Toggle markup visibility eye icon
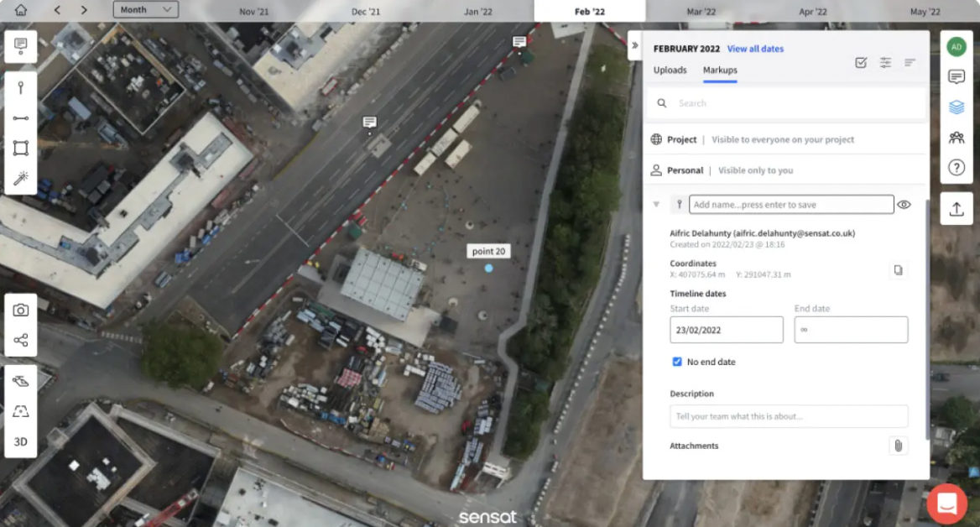The image size is (980, 527). click(904, 205)
